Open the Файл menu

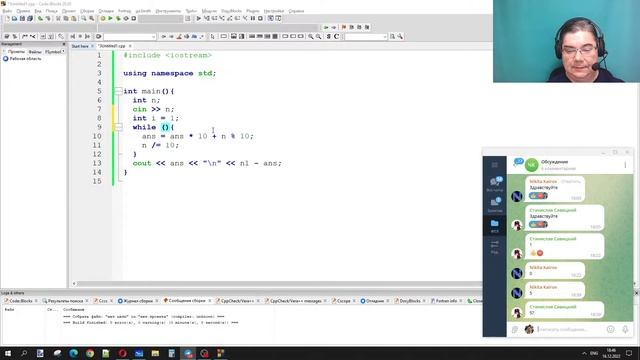point(7,11)
